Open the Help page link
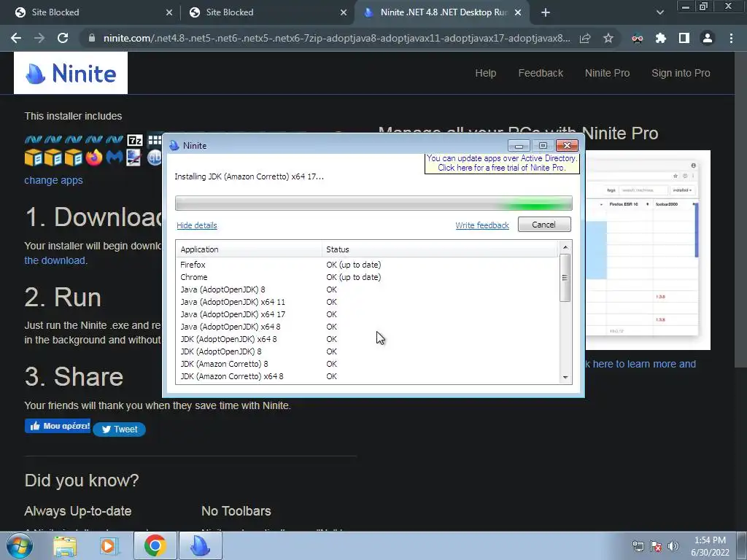747x560 pixels. (485, 73)
